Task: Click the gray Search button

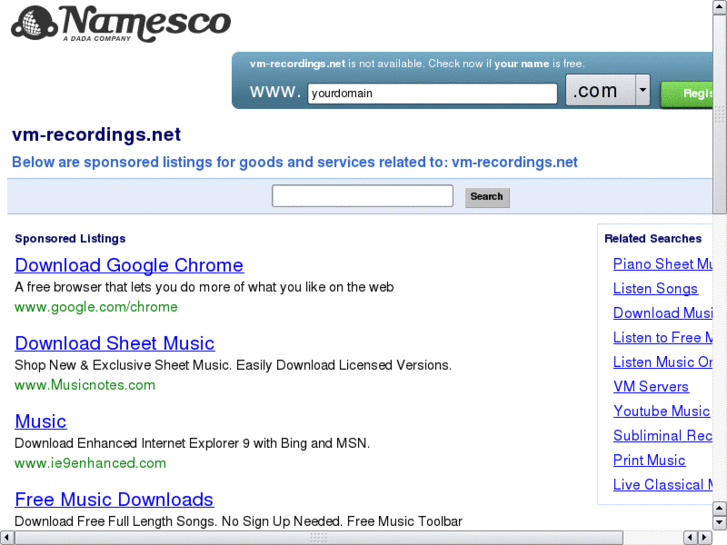Action: [487, 197]
